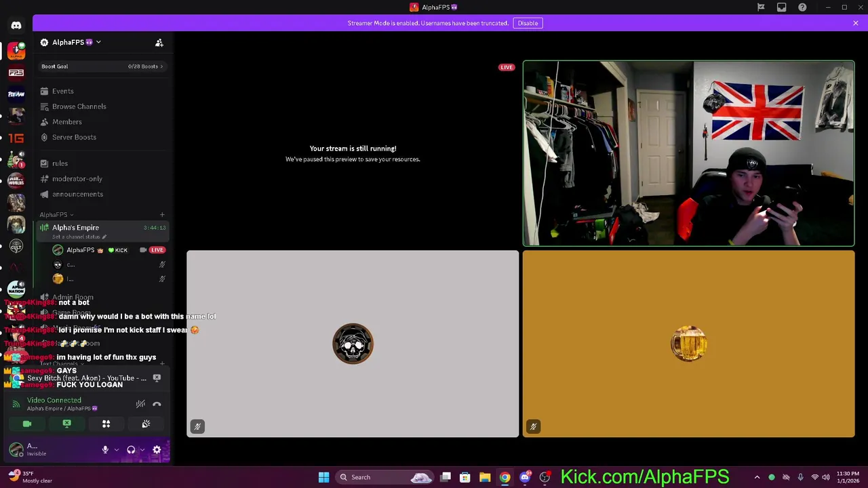Open own user avatar showing Invisible status

tap(16, 449)
